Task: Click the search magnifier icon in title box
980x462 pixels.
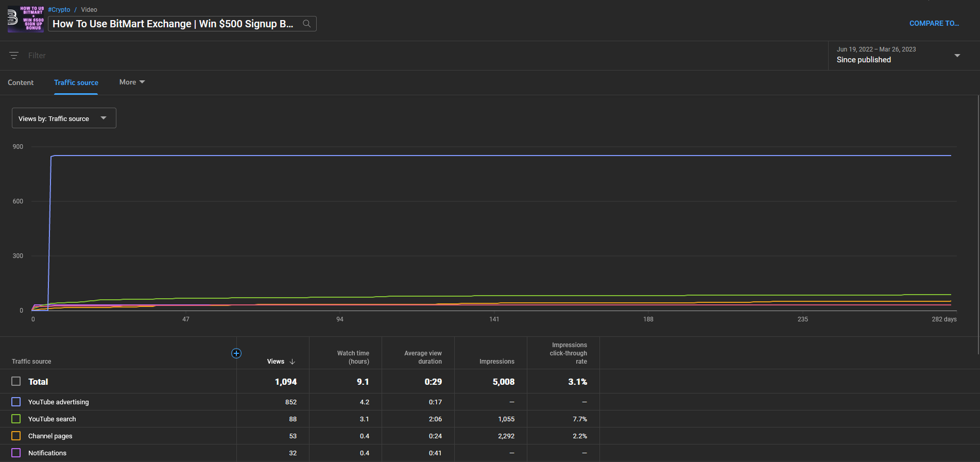Action: point(306,24)
